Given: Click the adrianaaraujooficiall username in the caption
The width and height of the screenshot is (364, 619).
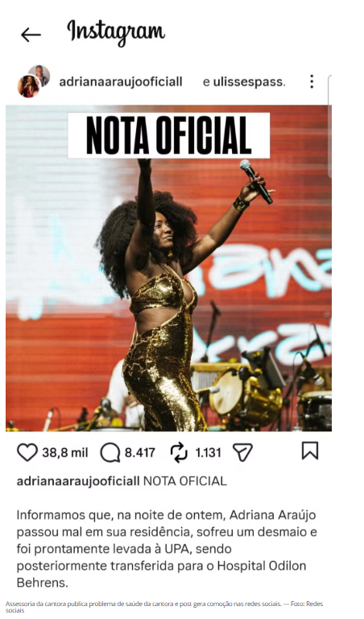Looking at the screenshot, I should pos(78,481).
